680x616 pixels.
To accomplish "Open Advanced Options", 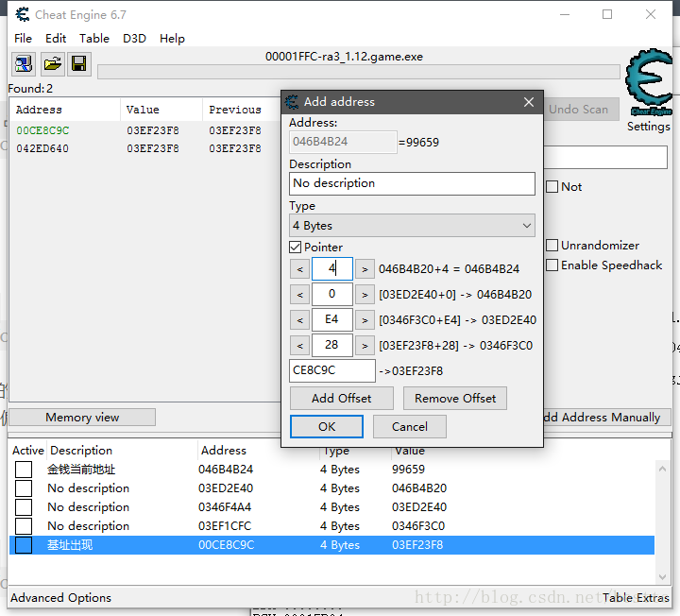I will tap(60, 598).
